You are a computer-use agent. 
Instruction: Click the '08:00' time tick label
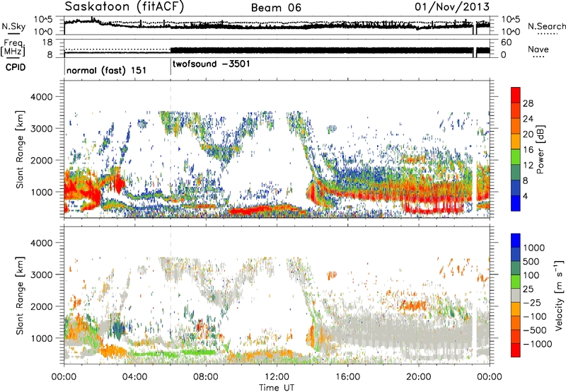coord(206,377)
